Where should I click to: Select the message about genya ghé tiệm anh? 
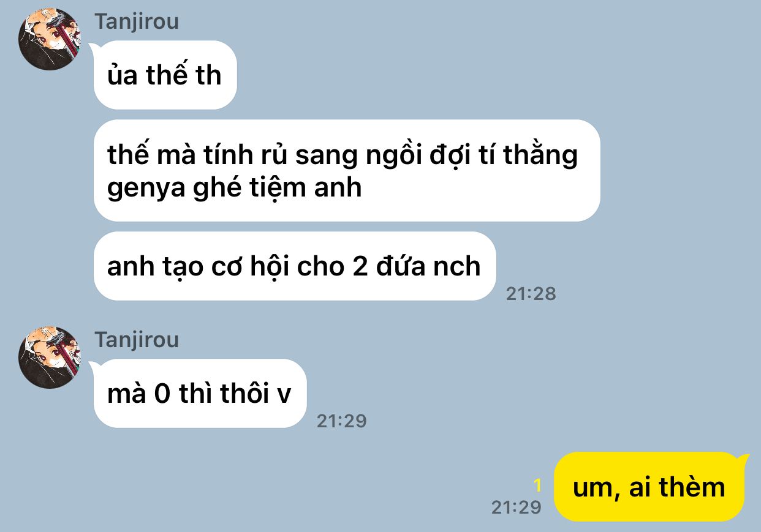pos(347,171)
